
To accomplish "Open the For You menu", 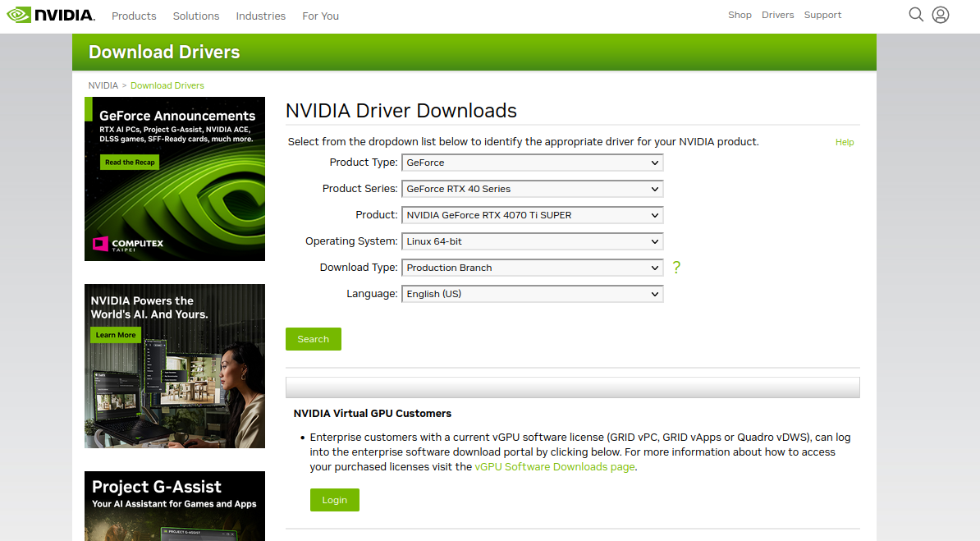I will pos(321,16).
